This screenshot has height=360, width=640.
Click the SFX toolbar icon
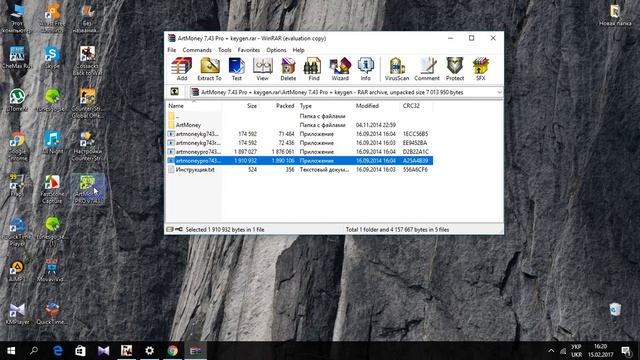(481, 69)
